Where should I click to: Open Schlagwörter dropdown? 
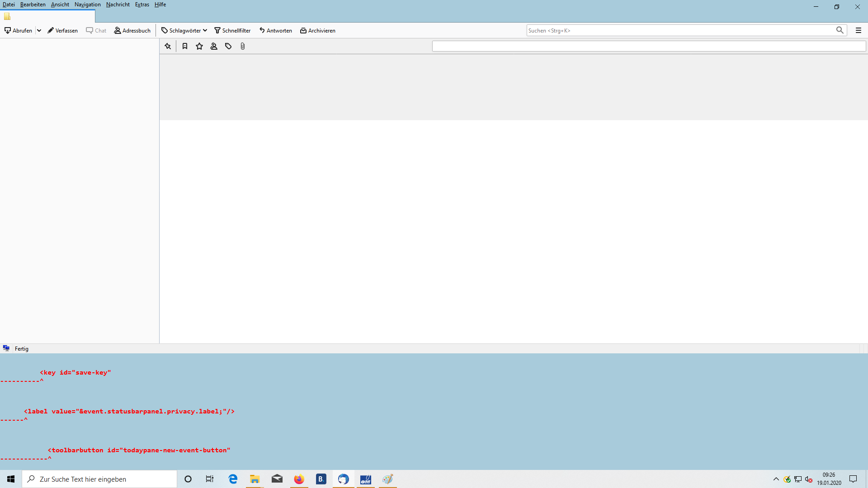point(184,30)
